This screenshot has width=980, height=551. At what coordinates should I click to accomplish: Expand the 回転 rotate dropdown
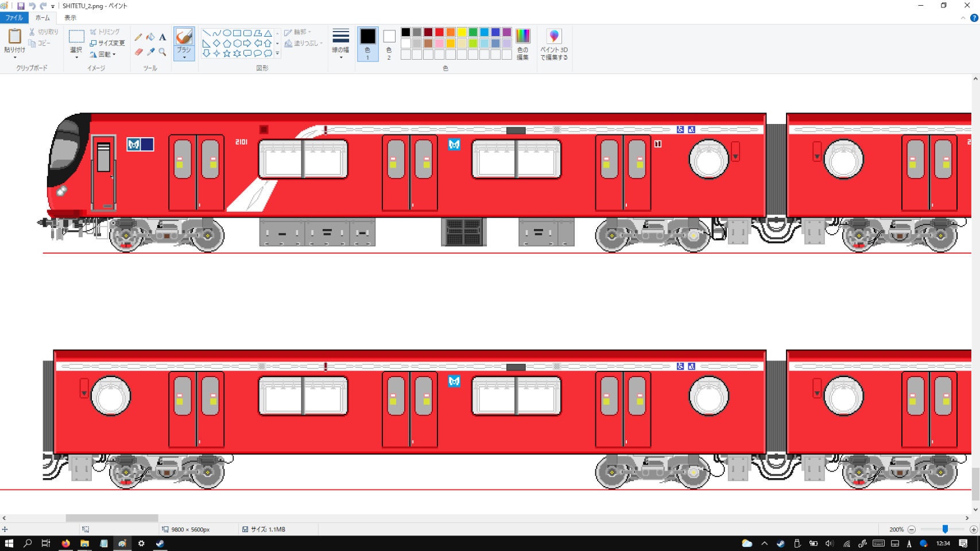tap(103, 55)
